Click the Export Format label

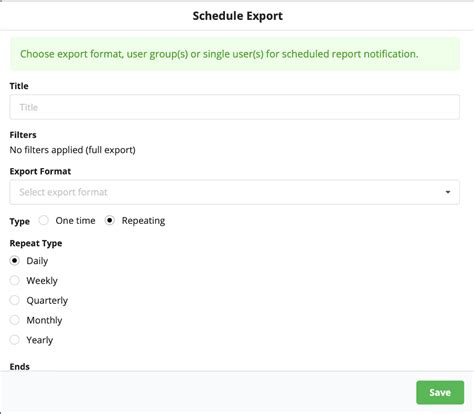coord(40,171)
